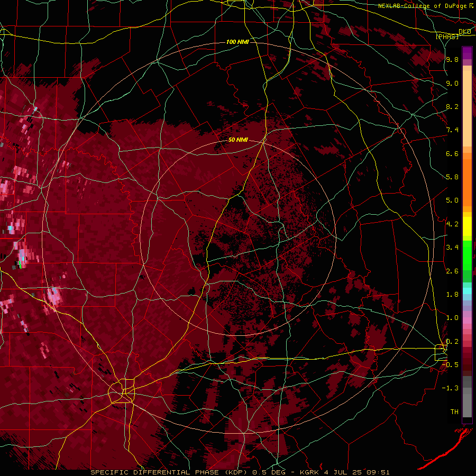476x476 pixels.
Task: Click the 6.6 legend value
Action: click(452, 153)
